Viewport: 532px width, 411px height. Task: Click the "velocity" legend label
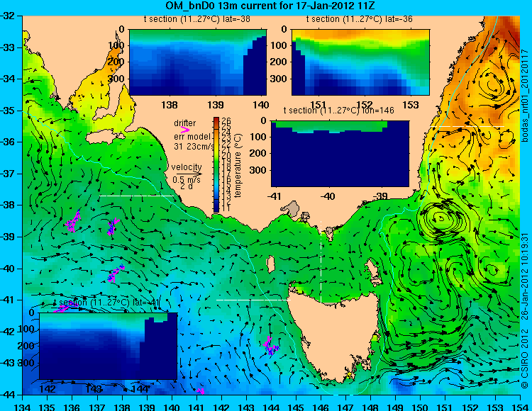click(187, 167)
